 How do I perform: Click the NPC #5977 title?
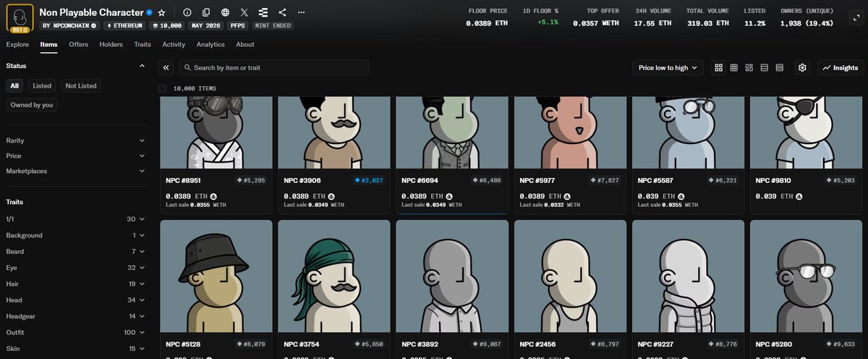pos(539,179)
